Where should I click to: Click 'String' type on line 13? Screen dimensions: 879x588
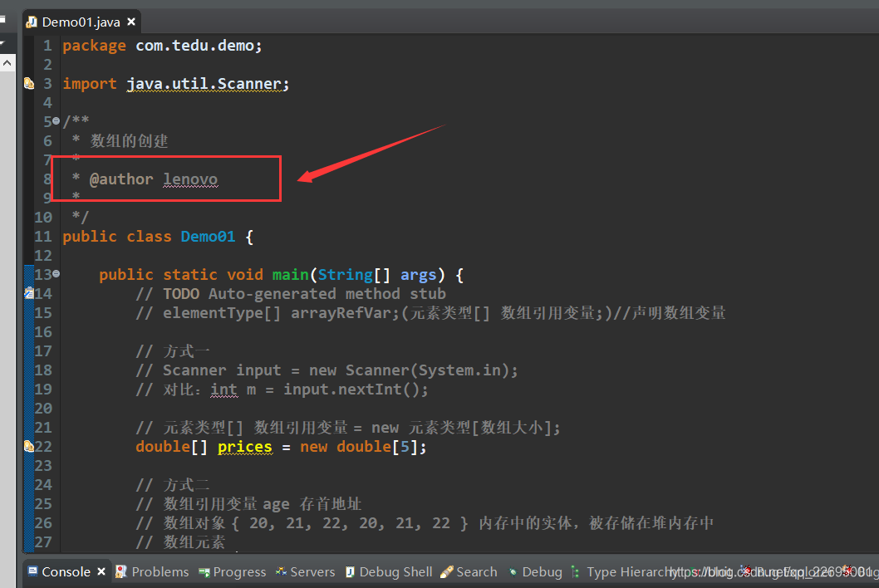[x=346, y=275]
